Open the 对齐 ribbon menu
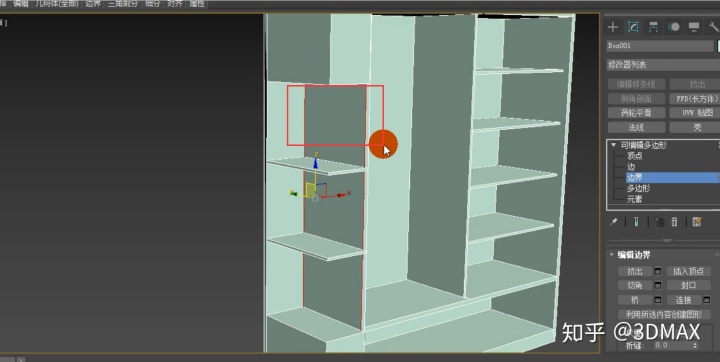Viewport: 720px width, 362px height. pos(174,4)
